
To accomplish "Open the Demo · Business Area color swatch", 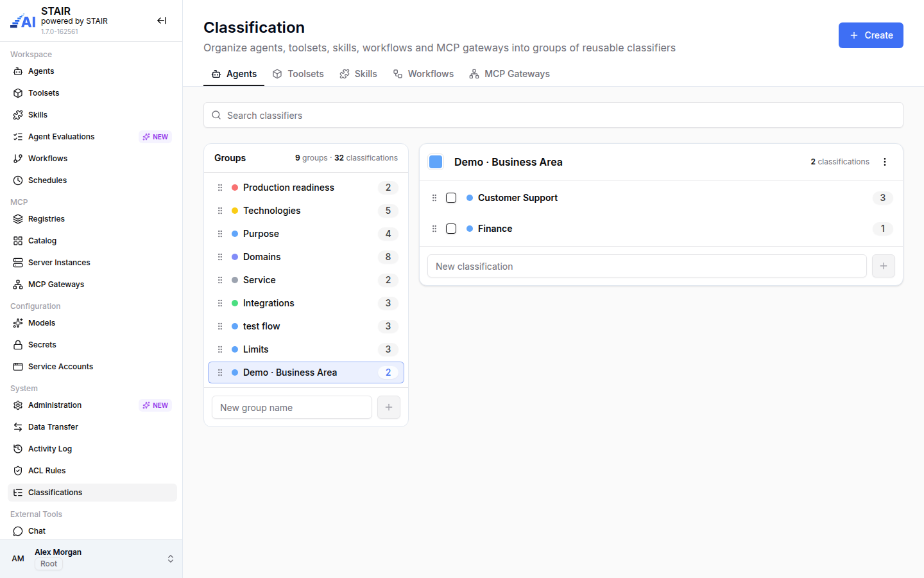I will pyautogui.click(x=436, y=162).
